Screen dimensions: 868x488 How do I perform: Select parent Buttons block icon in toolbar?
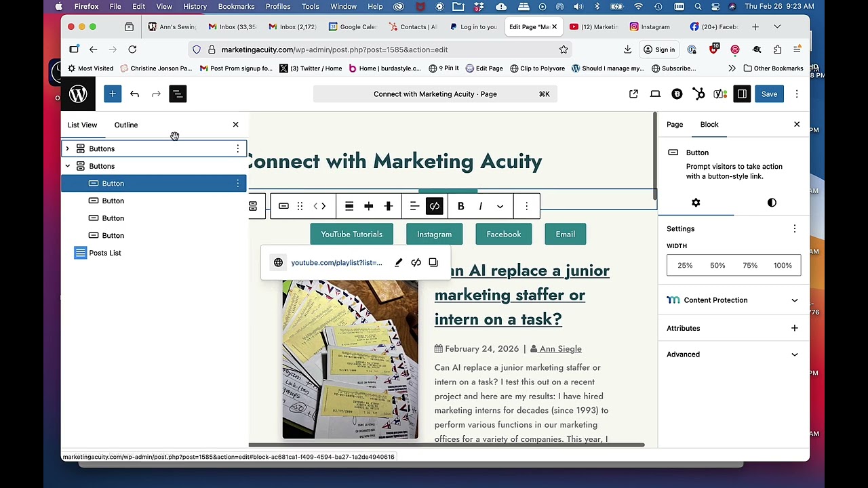pos(253,206)
